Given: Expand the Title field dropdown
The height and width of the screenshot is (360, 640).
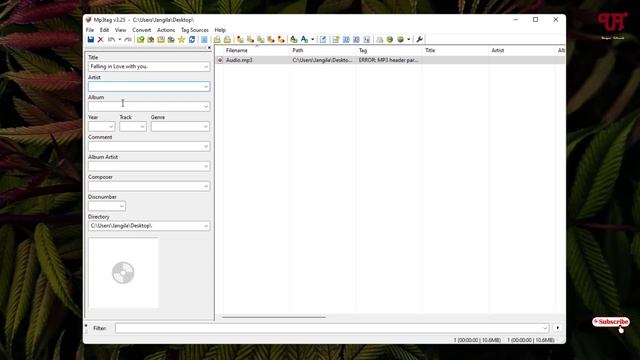Looking at the screenshot, I should coord(206,67).
